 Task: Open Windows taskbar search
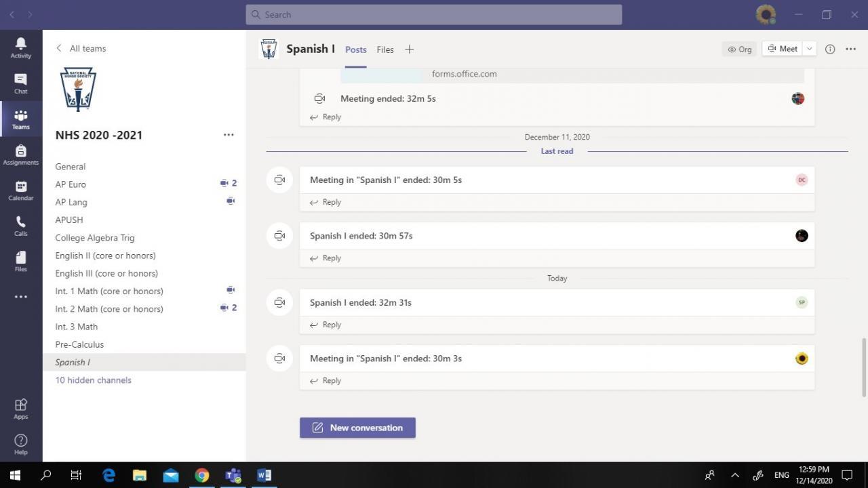click(x=46, y=475)
